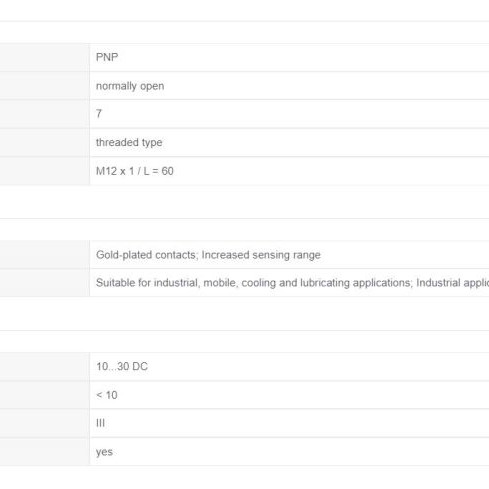This screenshot has height=489, width=489.
Task: Select the 'threaded type' cell text
Action: click(129, 143)
